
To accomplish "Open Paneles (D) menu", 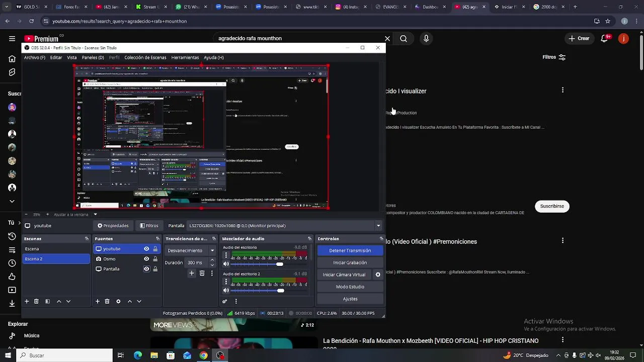I will tap(93, 57).
